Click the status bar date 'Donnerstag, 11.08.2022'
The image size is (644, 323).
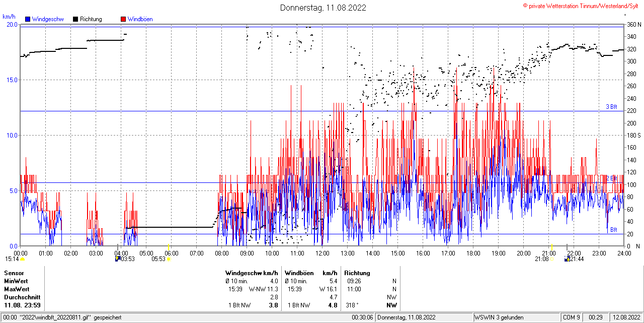[x=407, y=317]
